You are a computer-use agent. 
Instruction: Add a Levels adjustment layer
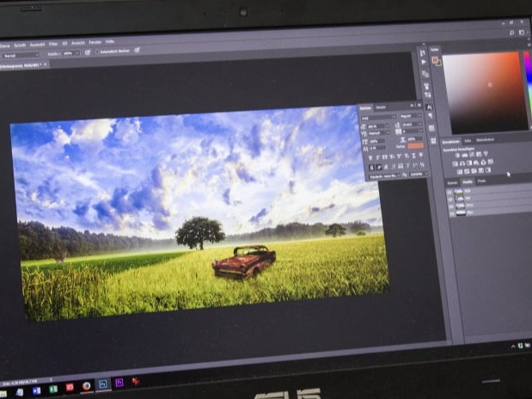point(465,155)
